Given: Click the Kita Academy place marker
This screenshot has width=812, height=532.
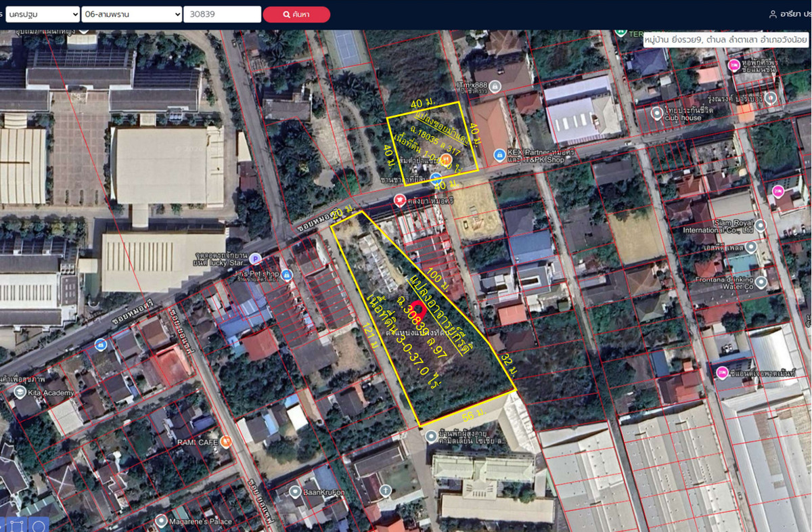Looking at the screenshot, I should (20, 392).
